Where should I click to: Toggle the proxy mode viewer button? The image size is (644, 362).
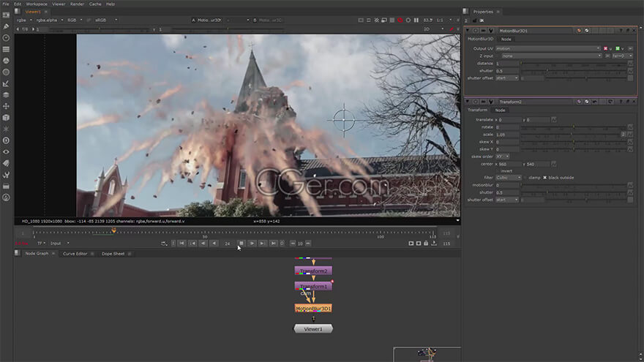coord(384,20)
